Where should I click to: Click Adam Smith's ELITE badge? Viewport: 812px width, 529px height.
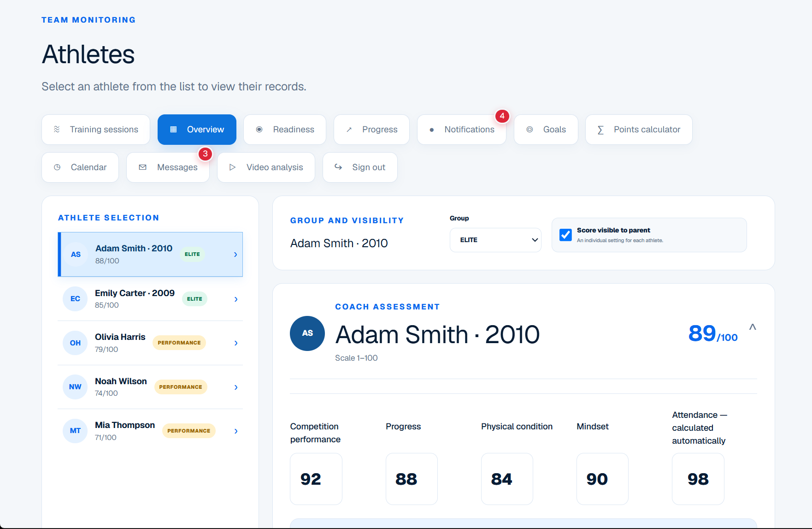pos(192,254)
